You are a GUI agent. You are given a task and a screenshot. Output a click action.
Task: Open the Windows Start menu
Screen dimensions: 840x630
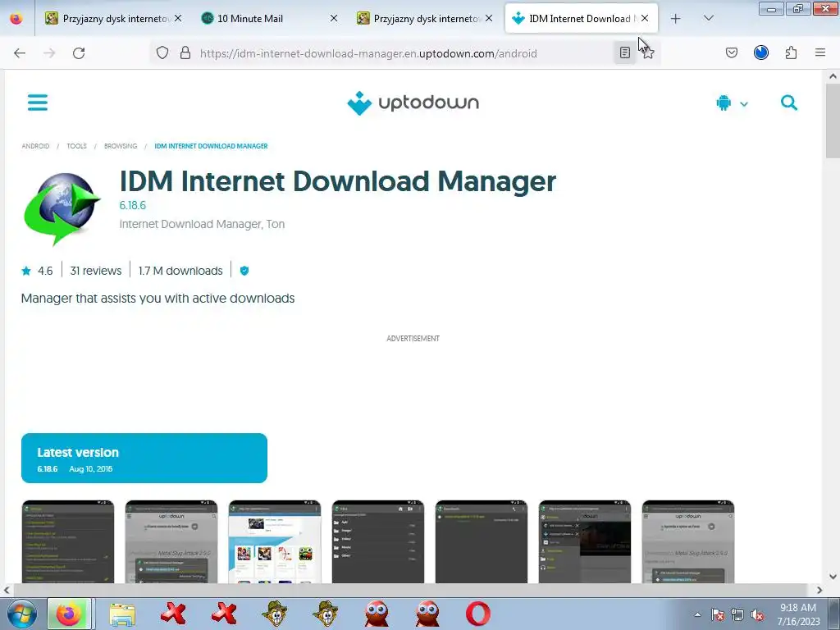pos(21,614)
